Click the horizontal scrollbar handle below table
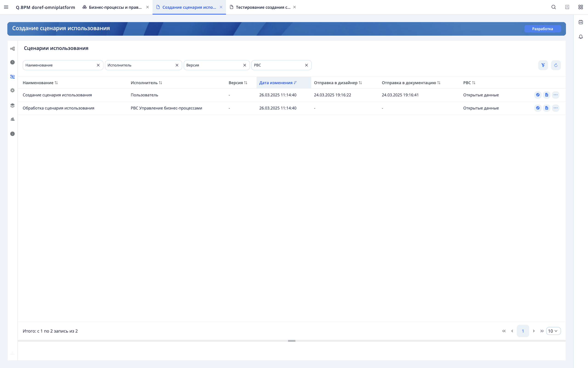 pos(291,341)
